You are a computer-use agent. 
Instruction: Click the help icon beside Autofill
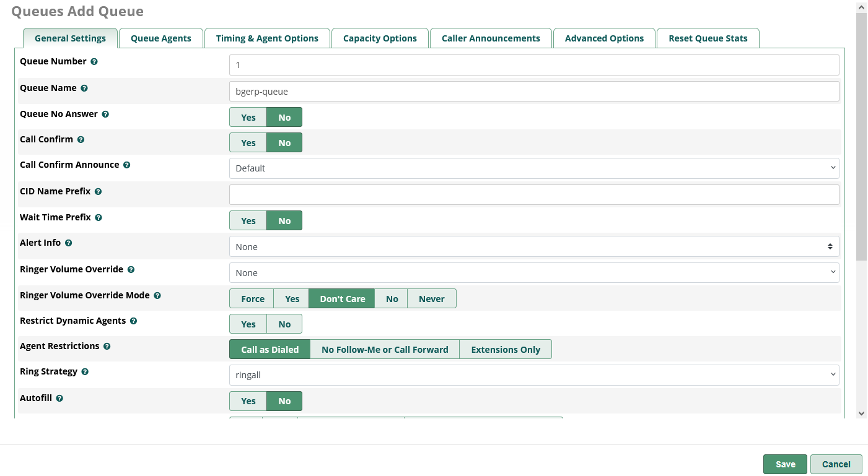[59, 399]
